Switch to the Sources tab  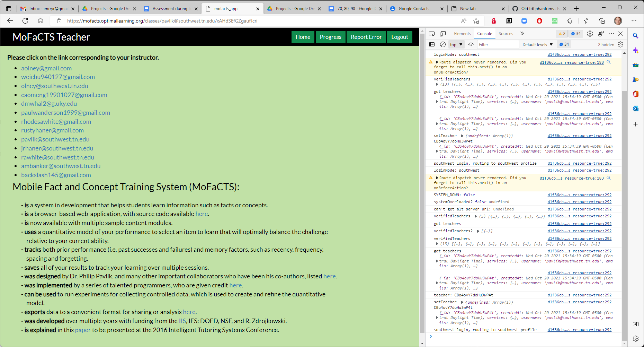506,33
